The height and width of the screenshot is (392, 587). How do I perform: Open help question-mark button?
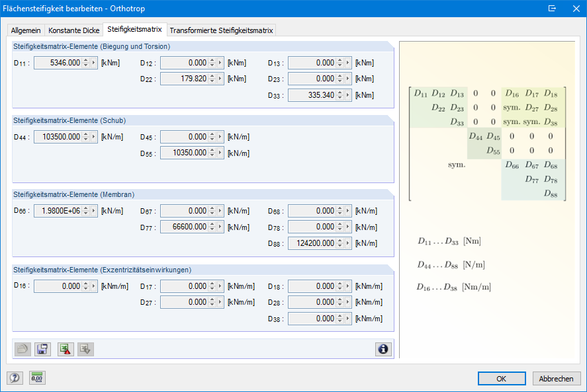[15, 377]
